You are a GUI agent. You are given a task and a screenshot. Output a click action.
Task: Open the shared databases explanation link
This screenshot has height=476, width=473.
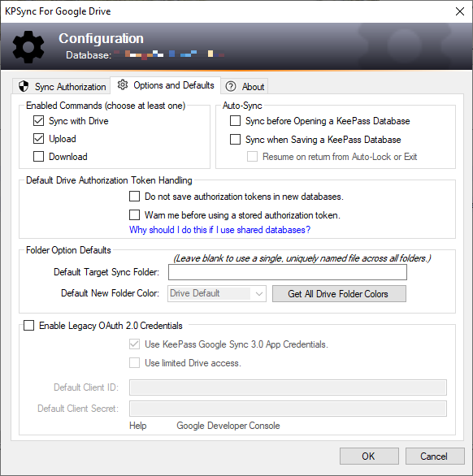219,230
